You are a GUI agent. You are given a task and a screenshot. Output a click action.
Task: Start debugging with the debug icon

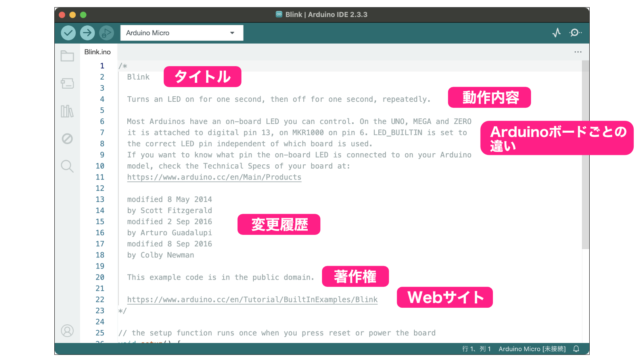(x=106, y=33)
